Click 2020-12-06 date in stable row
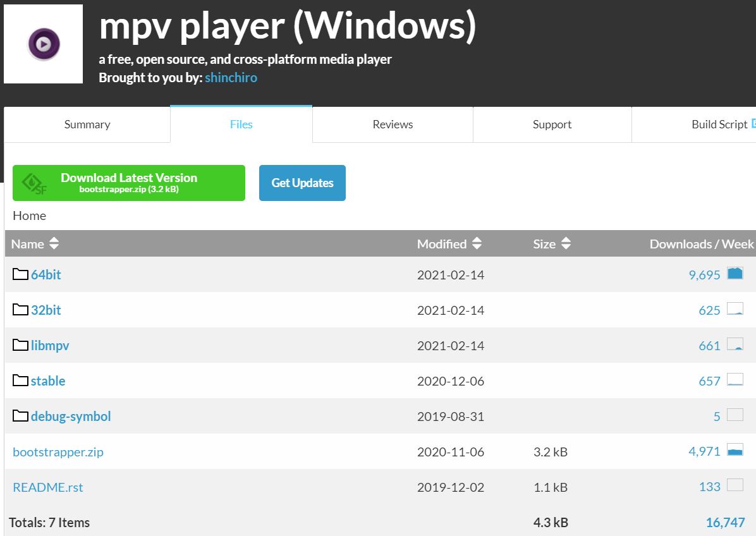Image resolution: width=756 pixels, height=536 pixels. point(450,381)
